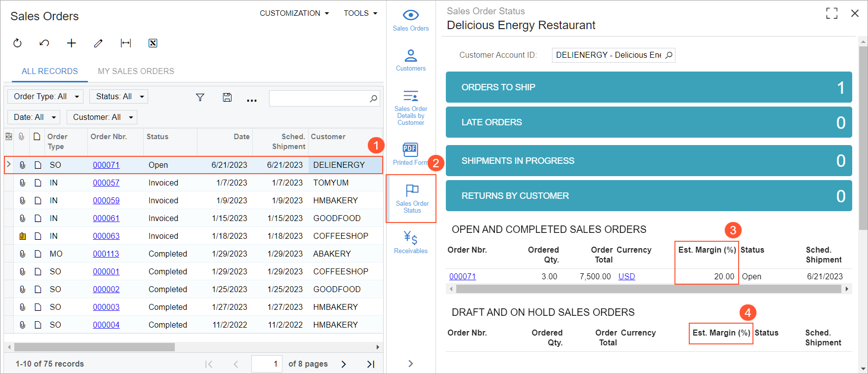This screenshot has height=374, width=868.
Task: Click the search magnifier in grid search box
Action: 374,99
